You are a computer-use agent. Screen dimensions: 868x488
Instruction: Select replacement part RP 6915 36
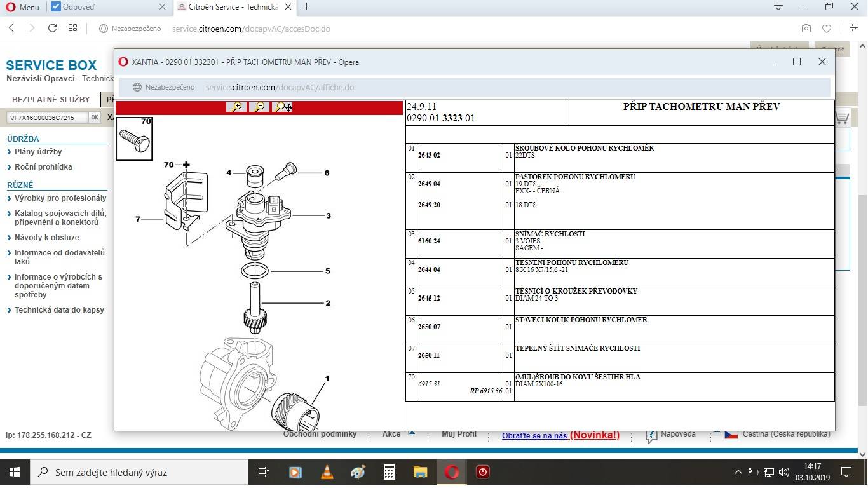tap(485, 391)
